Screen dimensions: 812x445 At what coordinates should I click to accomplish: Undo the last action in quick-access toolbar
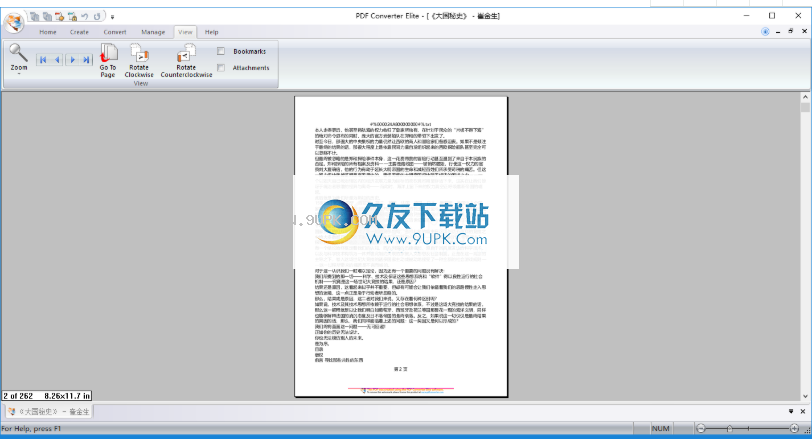[84, 17]
